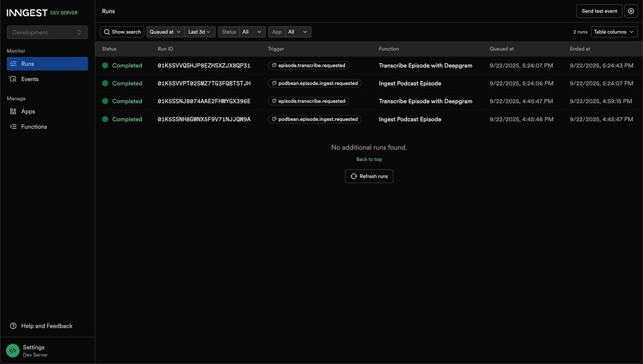Open Apps in the Manage section
Image resolution: width=643 pixels, height=364 pixels.
coord(47,111)
